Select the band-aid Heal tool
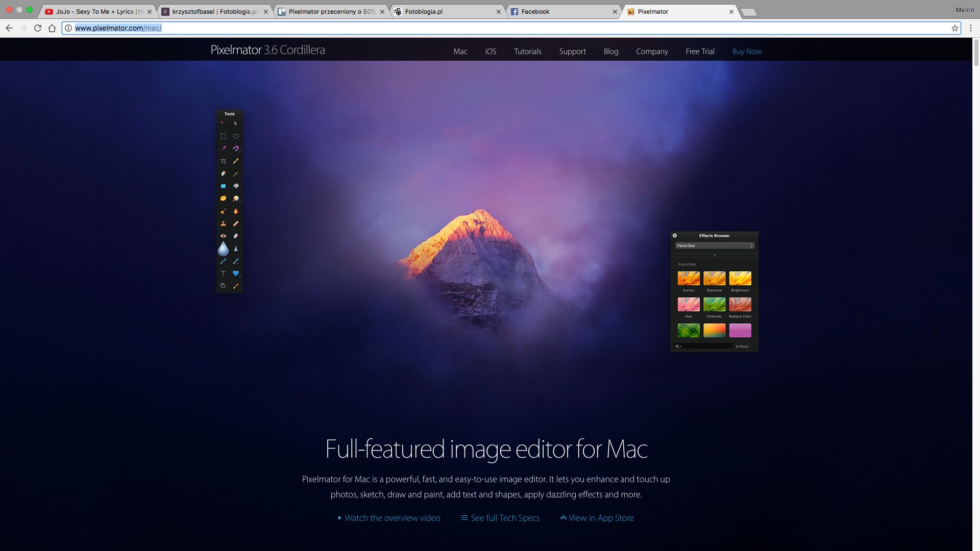This screenshot has height=551, width=980. point(236,223)
